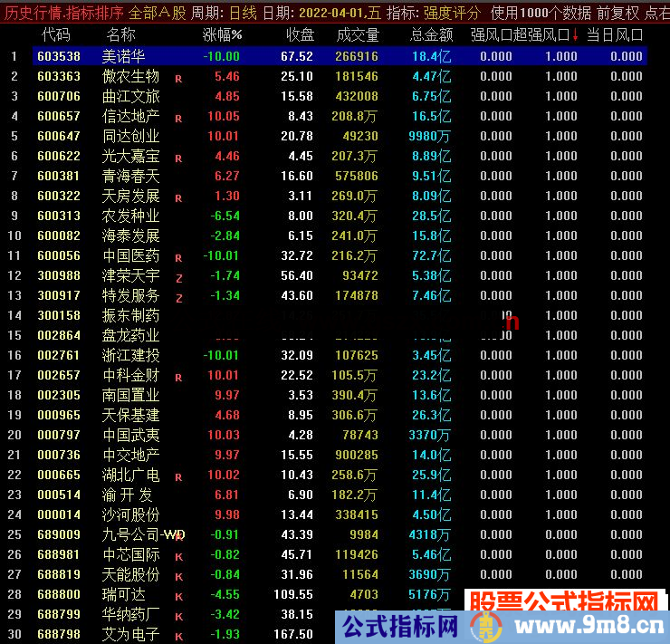Screen dimensions: 670x644
Task: Sort by the 成交量 column header
Action: pyautogui.click(x=357, y=34)
